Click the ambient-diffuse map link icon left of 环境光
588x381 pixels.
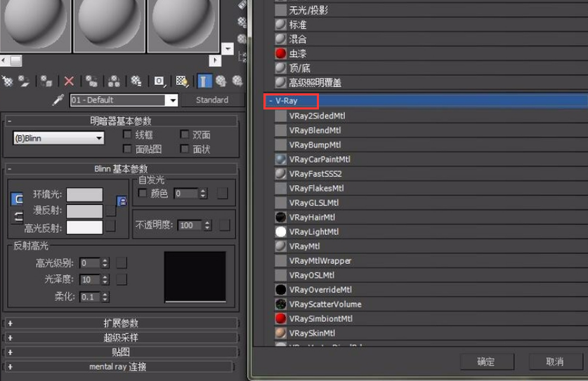(18, 199)
